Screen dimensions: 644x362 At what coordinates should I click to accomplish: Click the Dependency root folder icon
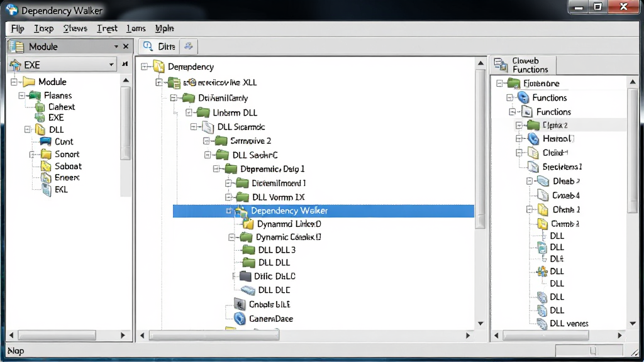coord(158,67)
